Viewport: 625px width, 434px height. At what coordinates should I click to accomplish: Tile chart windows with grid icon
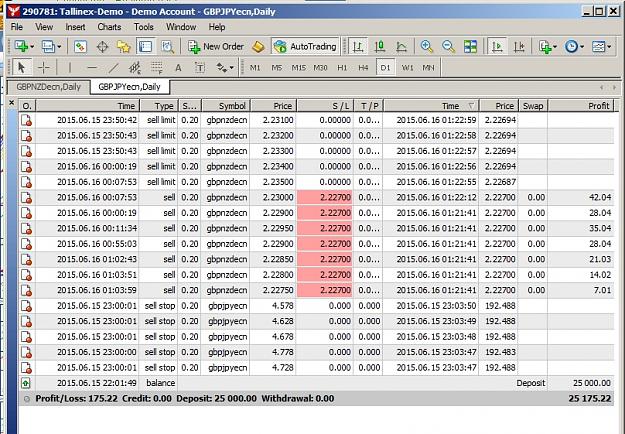(x=470, y=47)
